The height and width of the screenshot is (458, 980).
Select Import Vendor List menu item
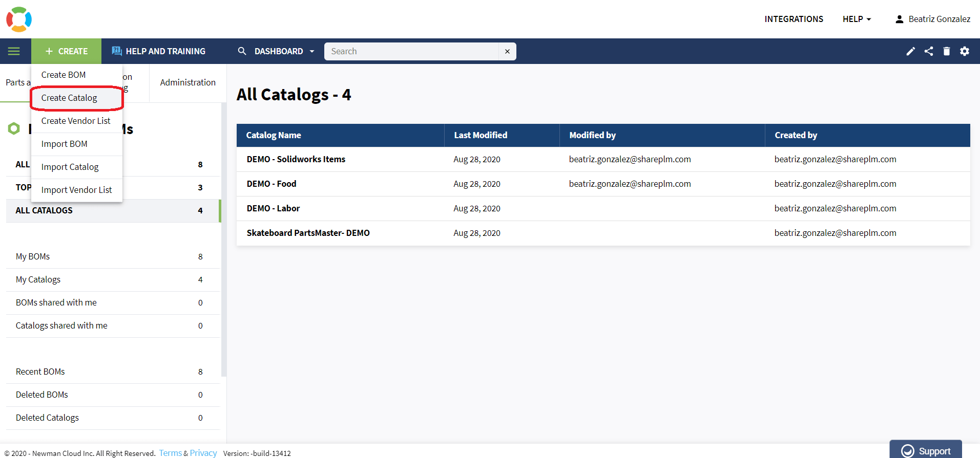(77, 190)
